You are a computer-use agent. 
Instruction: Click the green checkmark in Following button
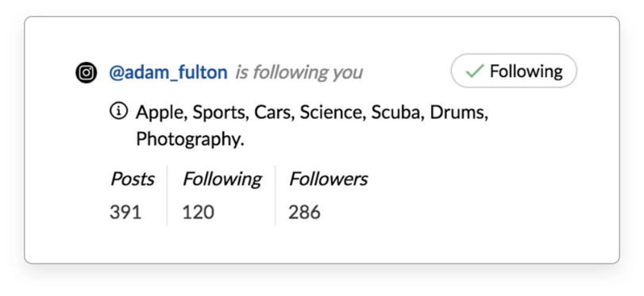474,71
